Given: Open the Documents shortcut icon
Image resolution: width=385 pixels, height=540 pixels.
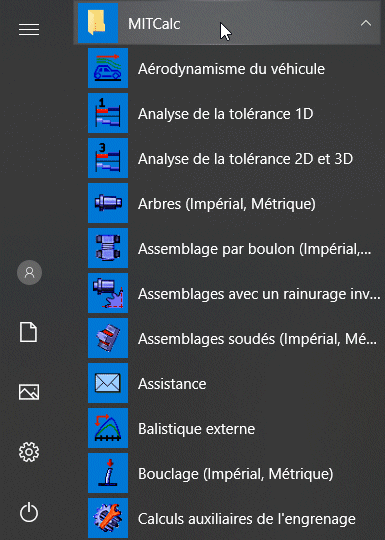Looking at the screenshot, I should tap(29, 332).
